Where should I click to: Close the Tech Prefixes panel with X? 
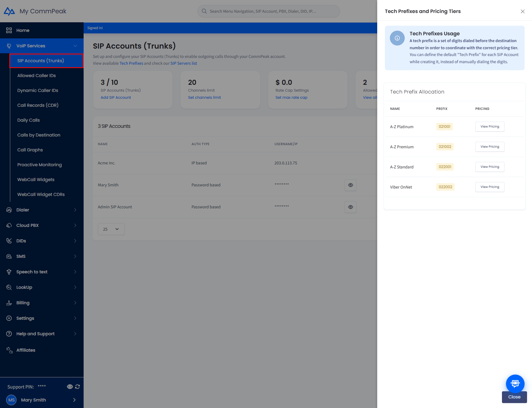pyautogui.click(x=523, y=11)
